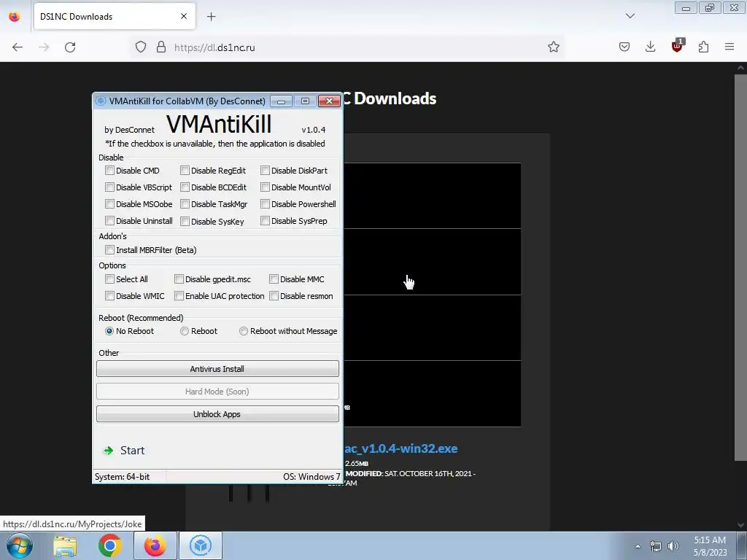Check the Disable MSOobe box

(x=109, y=204)
